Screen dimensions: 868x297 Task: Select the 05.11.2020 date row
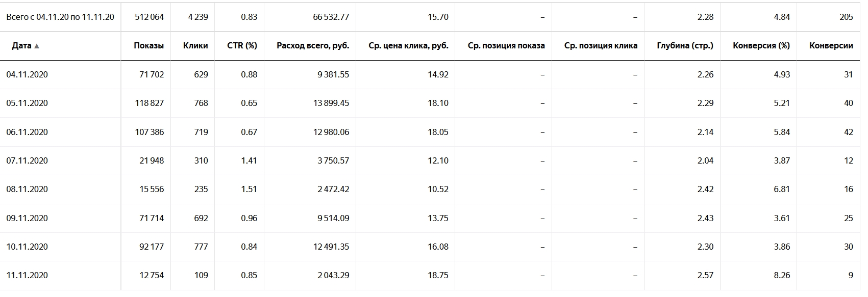pyautogui.click(x=431, y=103)
